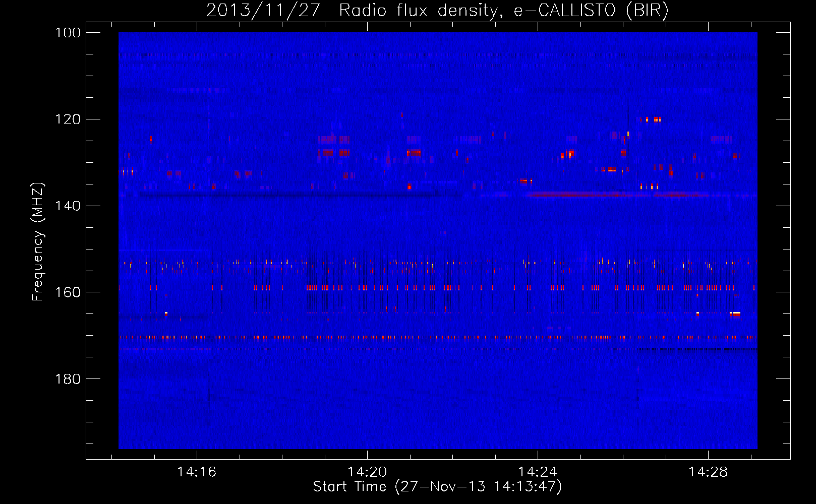Click the 120 frequency tick label
Viewport: 816px width, 504px height.
click(x=68, y=119)
